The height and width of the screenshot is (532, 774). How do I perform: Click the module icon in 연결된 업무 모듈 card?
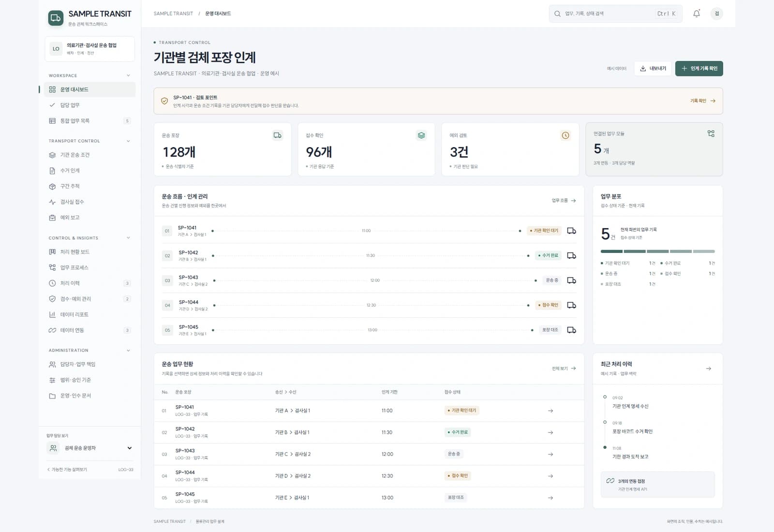(x=711, y=133)
